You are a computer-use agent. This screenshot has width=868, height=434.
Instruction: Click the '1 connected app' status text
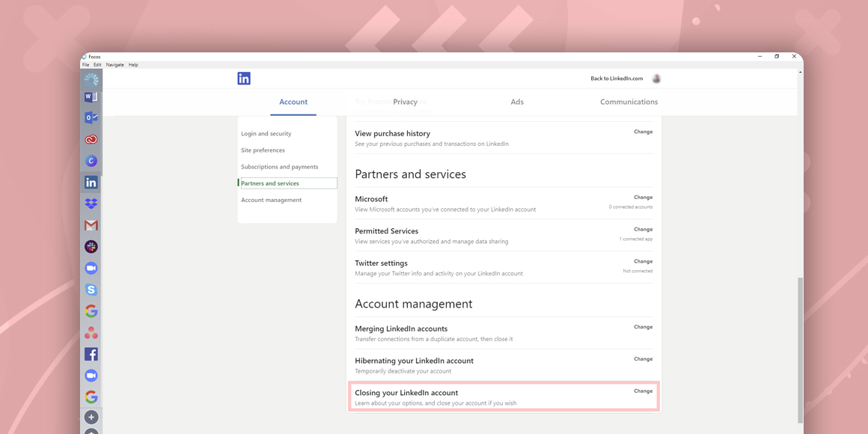point(636,239)
